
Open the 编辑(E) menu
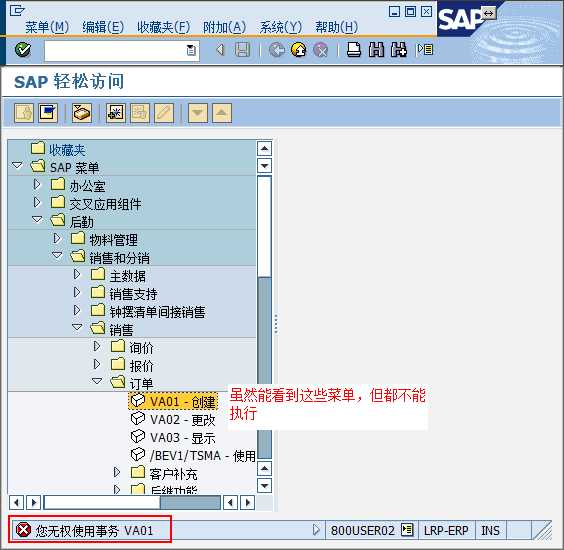[x=103, y=27]
